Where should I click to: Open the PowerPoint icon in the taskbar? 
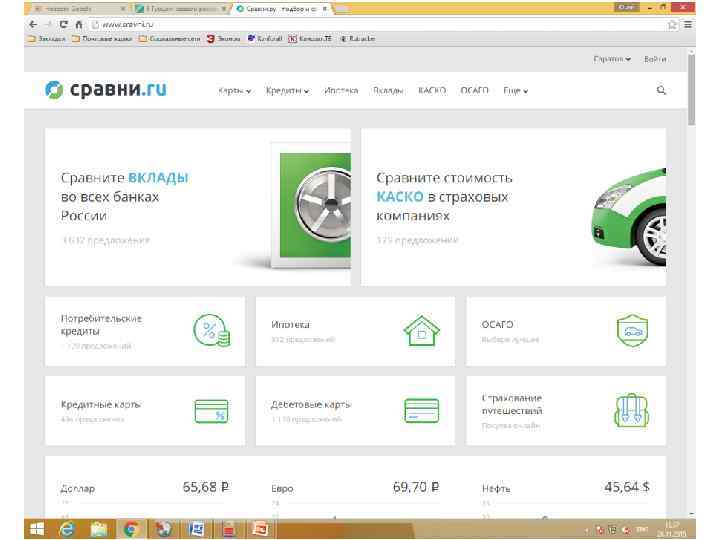point(260,529)
